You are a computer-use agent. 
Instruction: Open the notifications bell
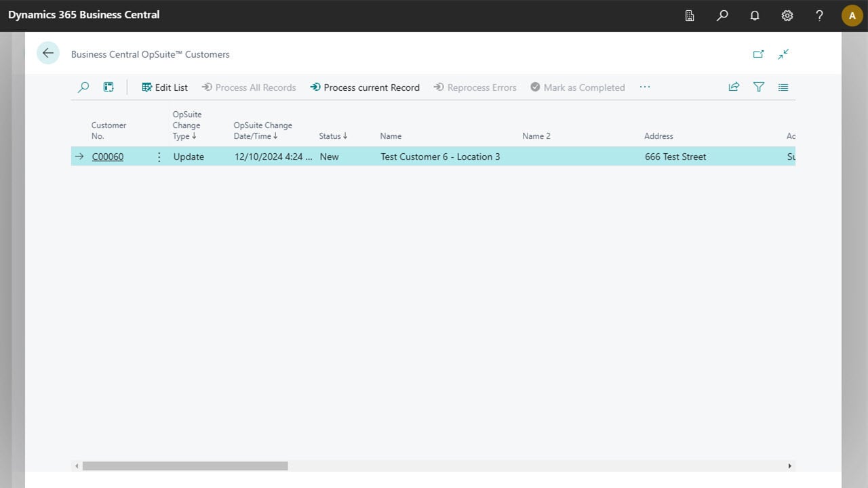point(755,16)
